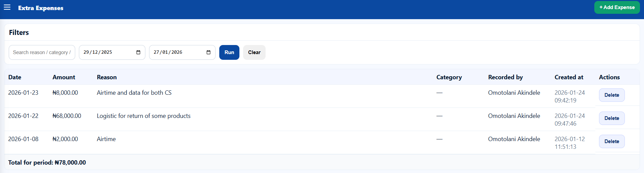Viewport: 644px width, 173px height.
Task: Focus the search reason / category field
Action: tap(42, 52)
